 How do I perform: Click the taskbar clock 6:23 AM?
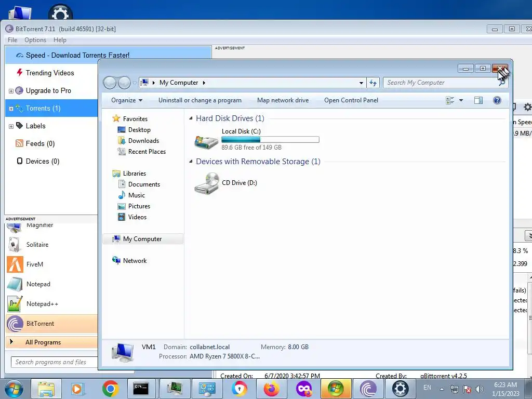point(505,385)
